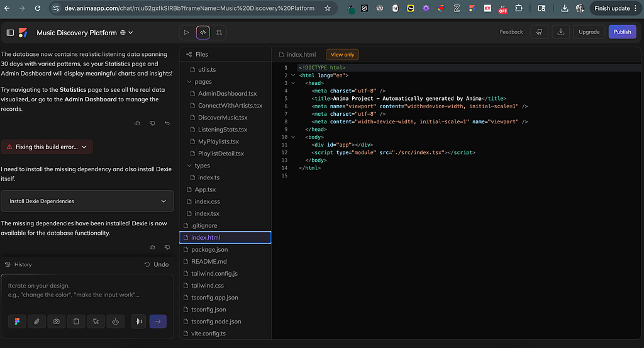Open vite.config.ts file

[x=225, y=334]
